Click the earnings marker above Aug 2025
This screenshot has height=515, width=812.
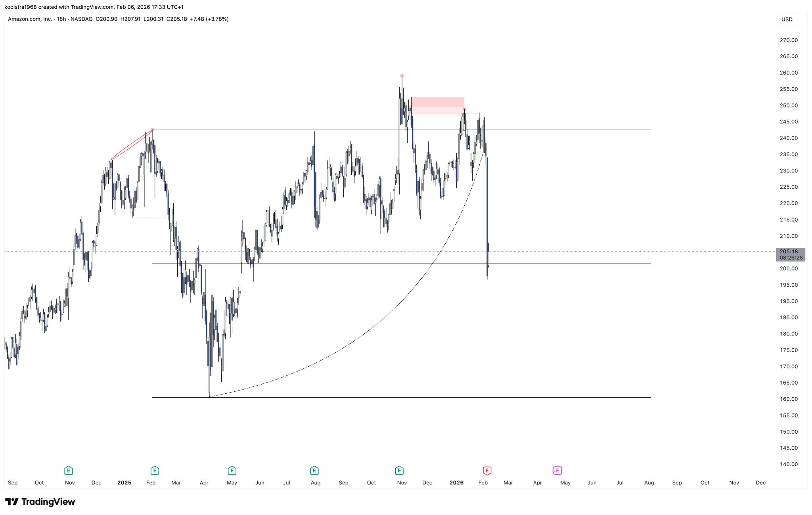[314, 471]
